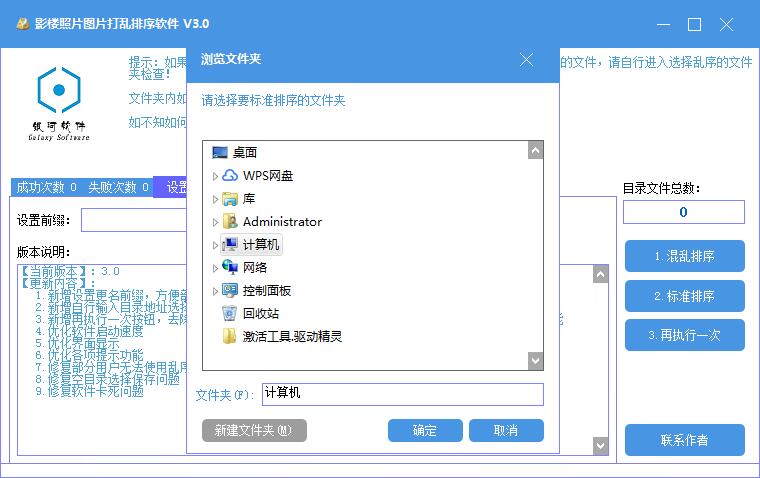Click 版本说明 scroll up arrow
Viewport: 760px width, 478px height.
coord(601,274)
